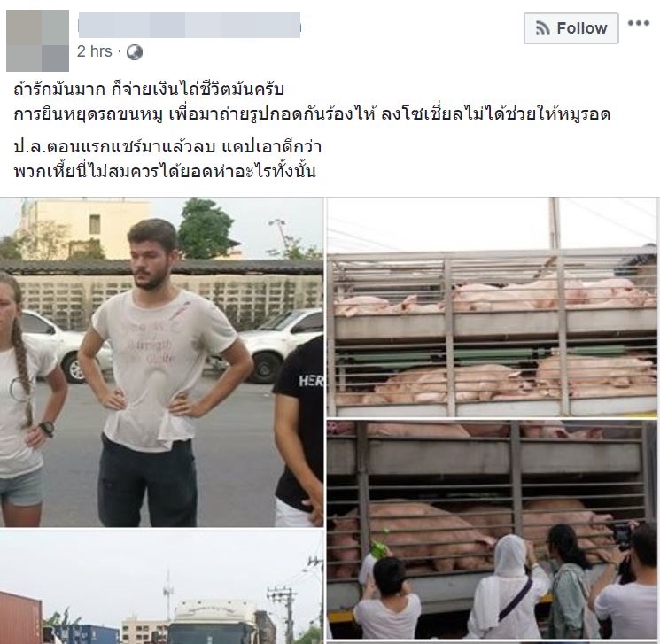This screenshot has width=660, height=644.
Task: Open top-right photo of pigs in truck
Action: coord(492,306)
